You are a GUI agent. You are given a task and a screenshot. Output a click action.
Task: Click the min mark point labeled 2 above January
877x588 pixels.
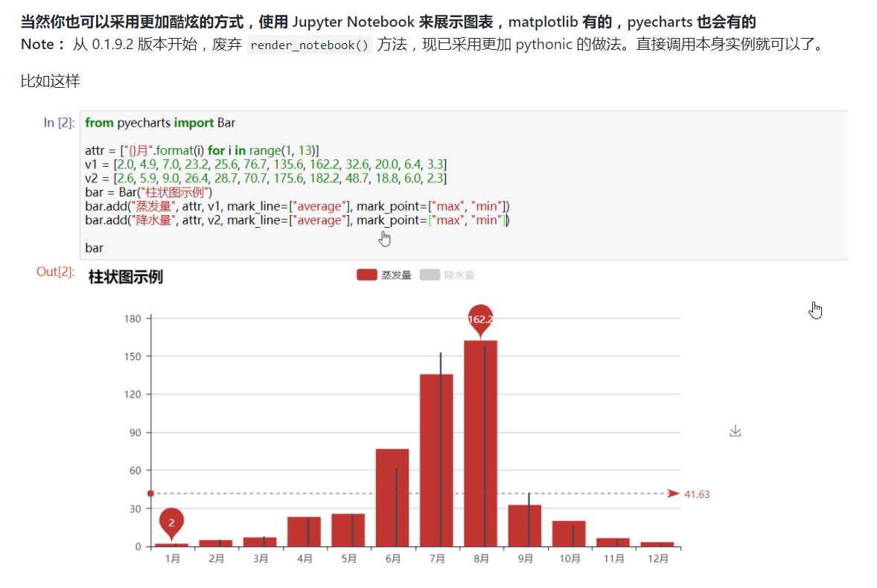(x=170, y=522)
